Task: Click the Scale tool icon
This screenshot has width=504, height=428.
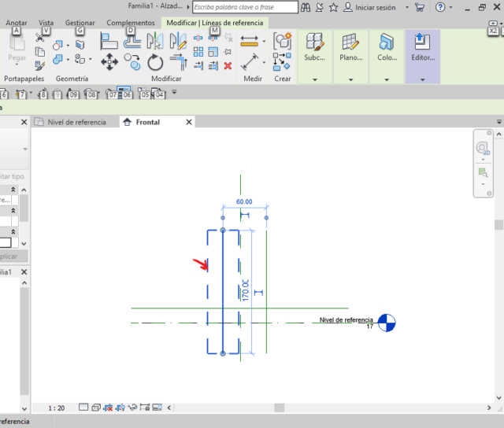Action: click(x=213, y=52)
